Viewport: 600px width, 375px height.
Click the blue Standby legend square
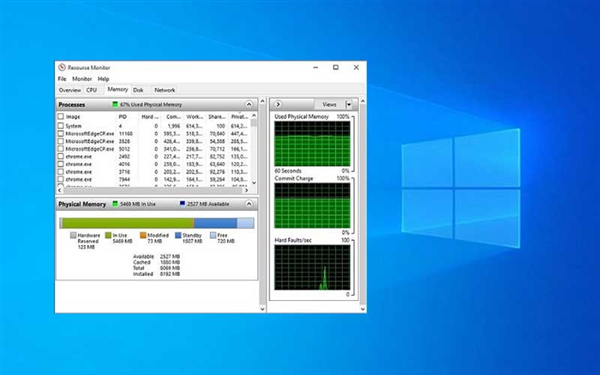178,235
